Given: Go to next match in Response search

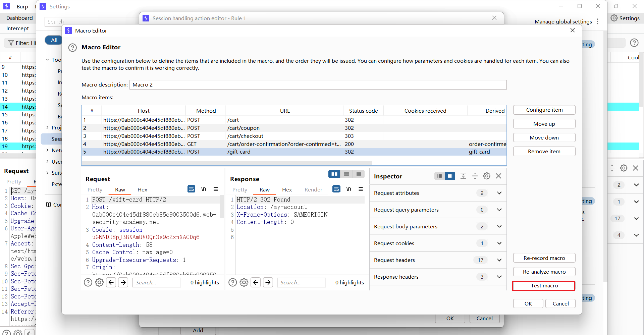Looking at the screenshot, I should click(x=268, y=283).
